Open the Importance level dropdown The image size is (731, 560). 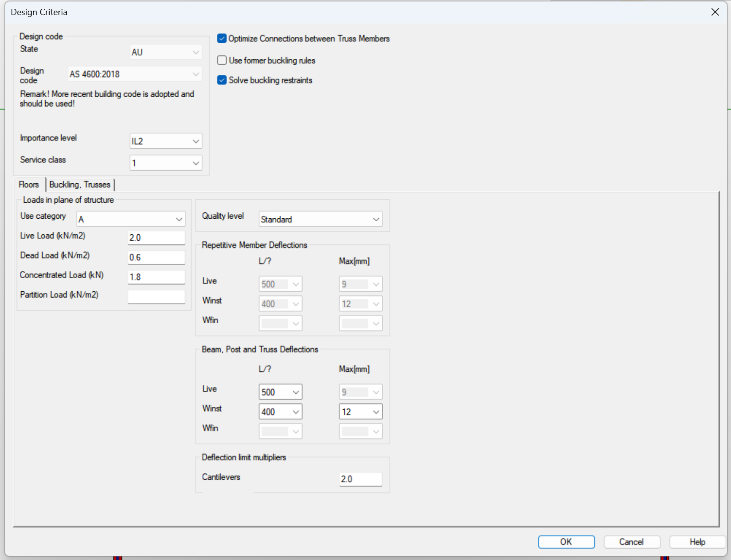[166, 141]
